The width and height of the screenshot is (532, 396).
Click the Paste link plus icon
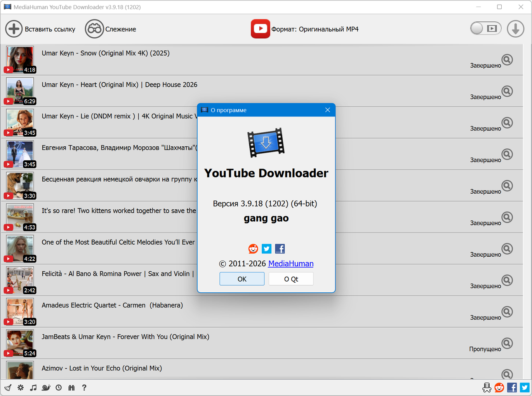click(14, 29)
